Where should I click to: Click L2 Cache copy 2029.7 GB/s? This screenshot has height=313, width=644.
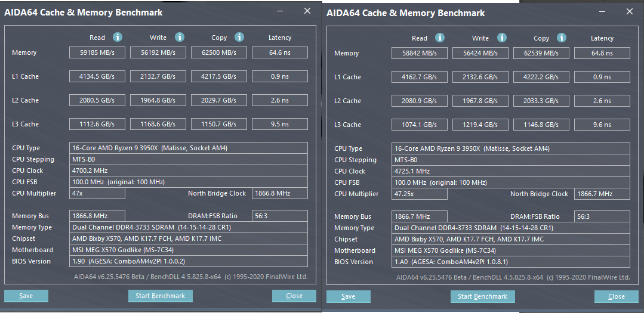[219, 100]
